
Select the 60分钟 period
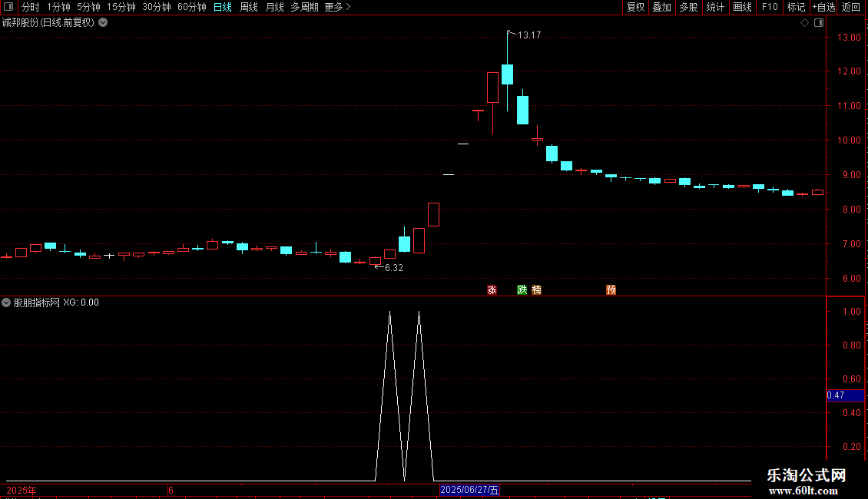[x=192, y=7]
